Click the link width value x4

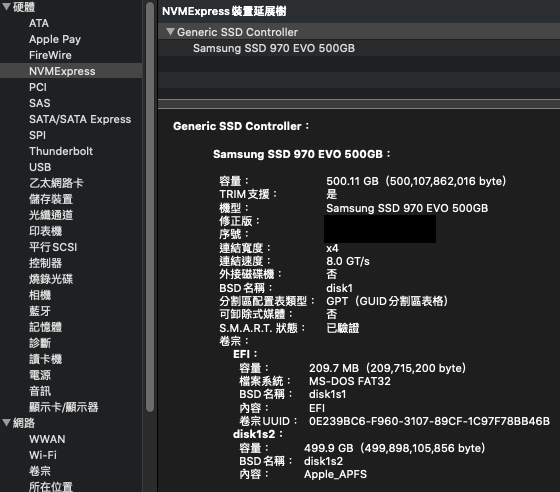click(332, 248)
